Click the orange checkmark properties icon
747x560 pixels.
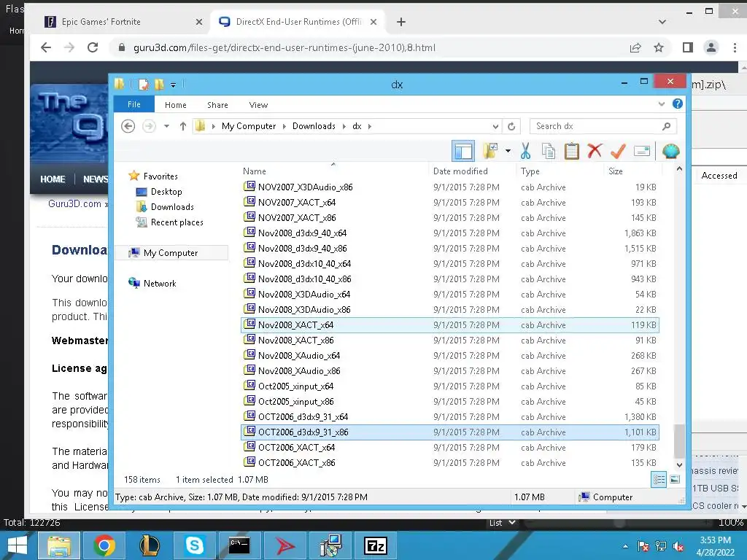tap(618, 152)
